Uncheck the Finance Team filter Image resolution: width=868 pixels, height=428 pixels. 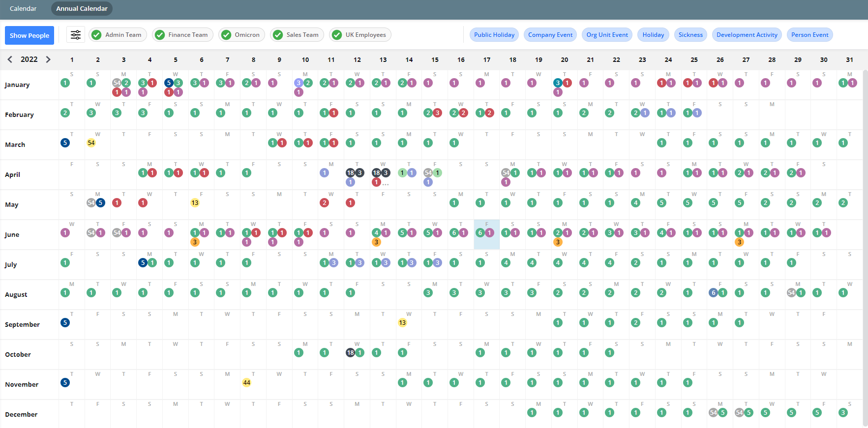click(182, 35)
